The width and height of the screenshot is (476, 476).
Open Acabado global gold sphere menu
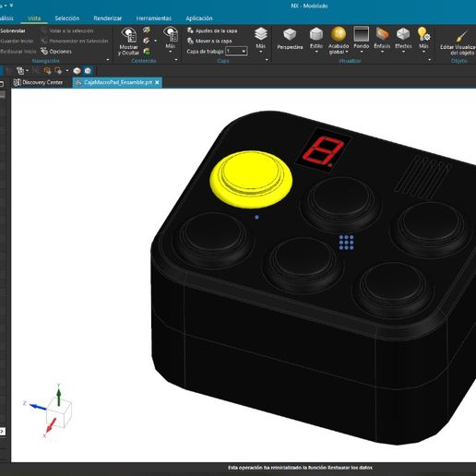pos(339,41)
